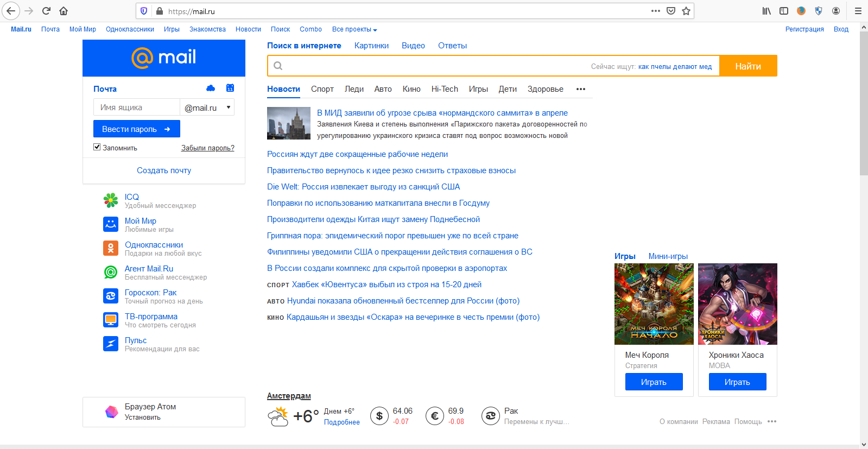Expand the Все проекты menu
The width and height of the screenshot is (868, 449).
pyautogui.click(x=354, y=29)
